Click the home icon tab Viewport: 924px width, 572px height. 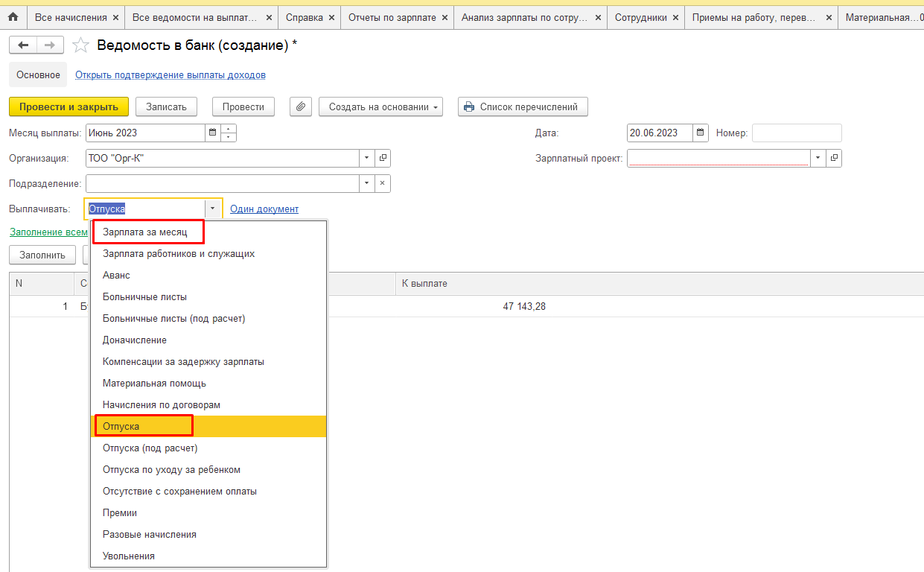tap(13, 16)
